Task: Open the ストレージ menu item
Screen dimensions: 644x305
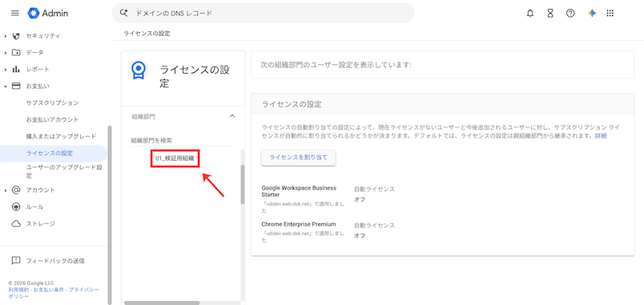Action: click(x=41, y=223)
